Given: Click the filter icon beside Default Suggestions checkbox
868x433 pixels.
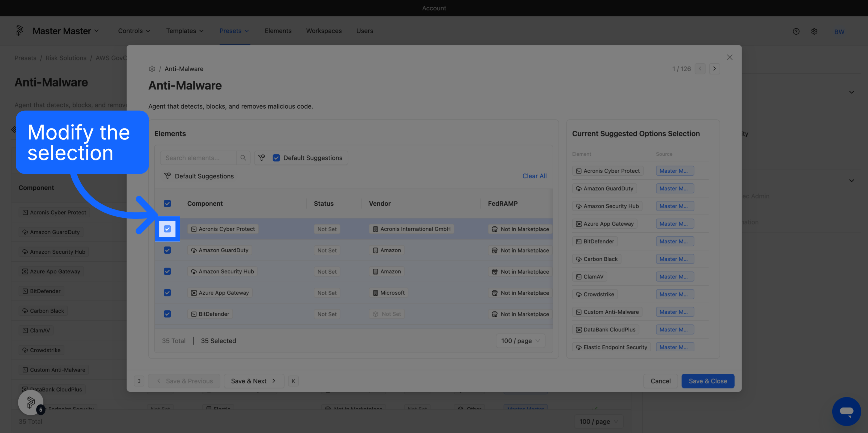Looking at the screenshot, I should (x=261, y=158).
